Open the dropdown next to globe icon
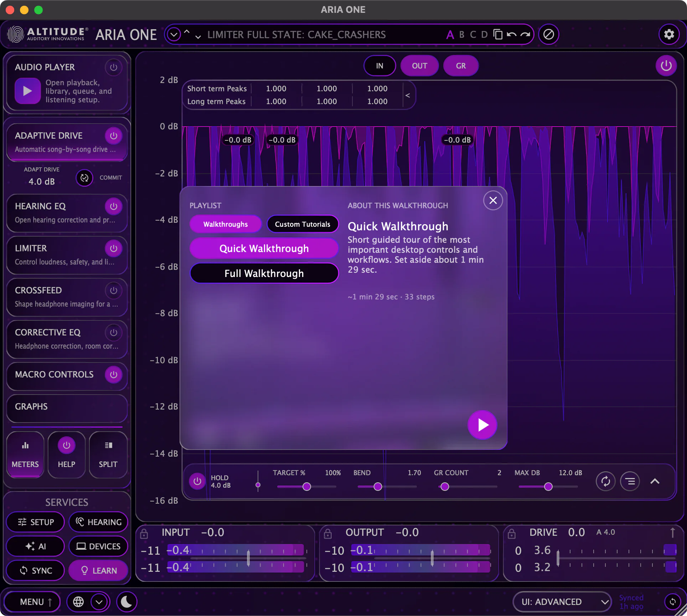Viewport: 687px width, 616px height. tap(99, 602)
